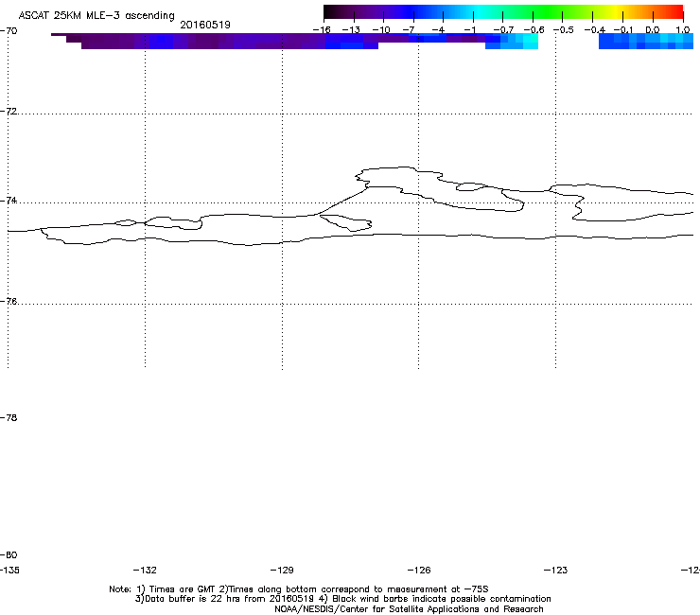Click the 'Times are GMT' note line
Image resolution: width=700 pixels, height=615 pixels.
coord(299,589)
